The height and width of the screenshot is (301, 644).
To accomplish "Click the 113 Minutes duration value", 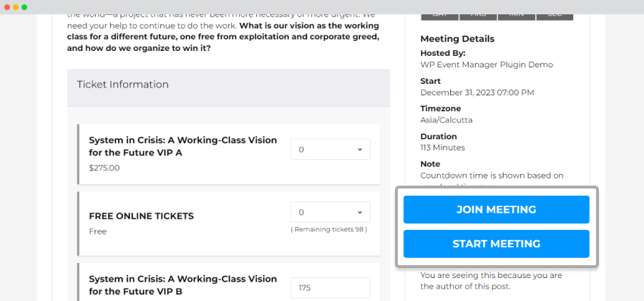I will coord(443,147).
